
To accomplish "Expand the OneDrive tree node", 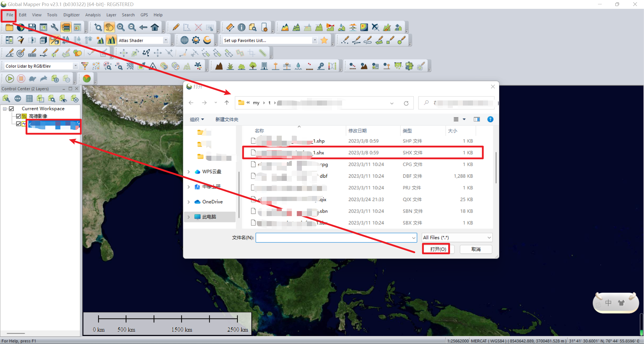I will (189, 202).
